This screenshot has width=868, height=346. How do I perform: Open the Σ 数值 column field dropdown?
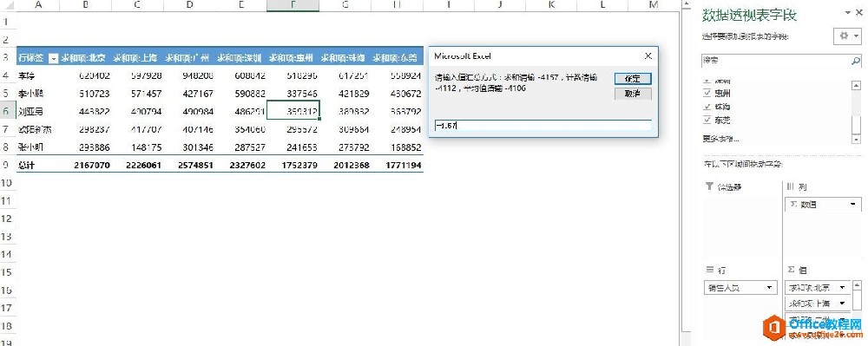[853, 205]
